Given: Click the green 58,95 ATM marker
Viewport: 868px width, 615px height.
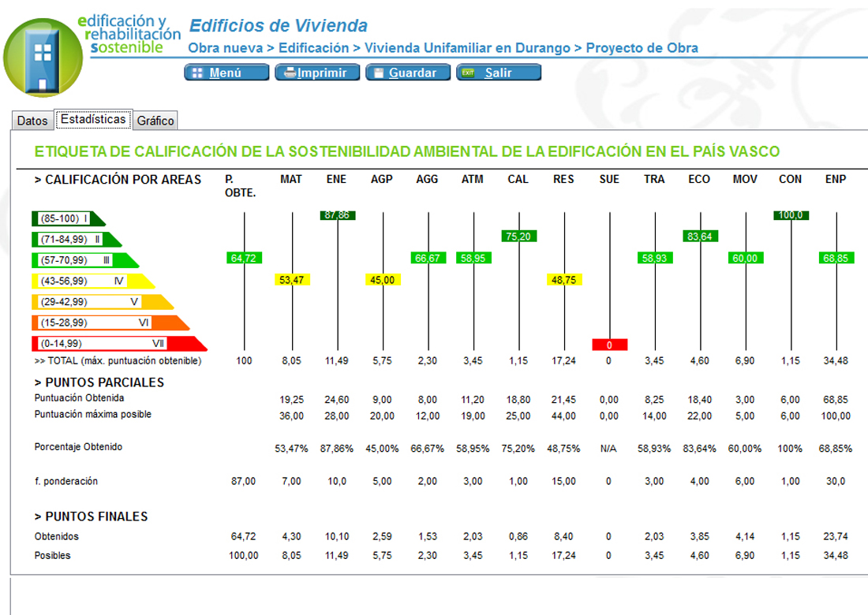Looking at the screenshot, I should (x=474, y=259).
